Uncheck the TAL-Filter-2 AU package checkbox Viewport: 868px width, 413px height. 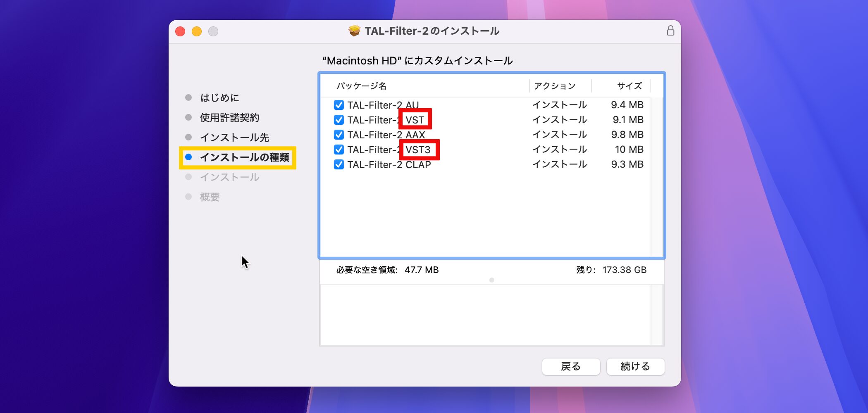point(339,105)
